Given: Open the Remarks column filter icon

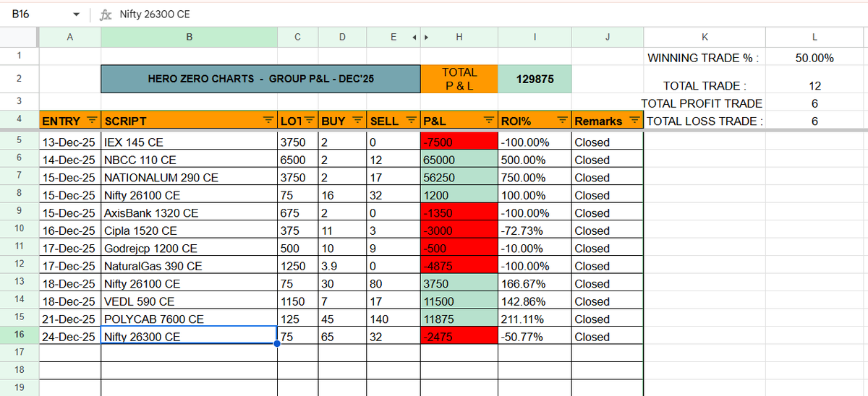Looking at the screenshot, I should point(635,121).
